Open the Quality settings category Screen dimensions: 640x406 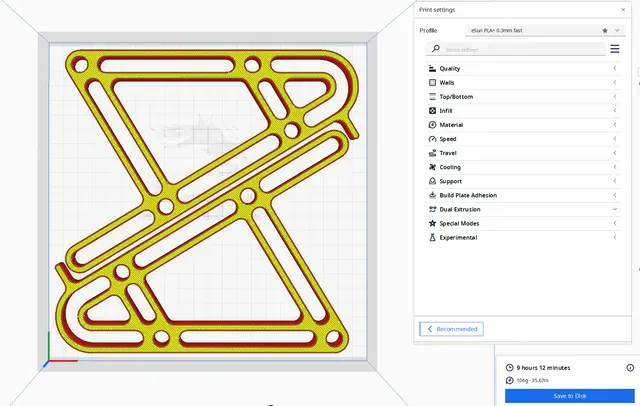click(x=522, y=69)
